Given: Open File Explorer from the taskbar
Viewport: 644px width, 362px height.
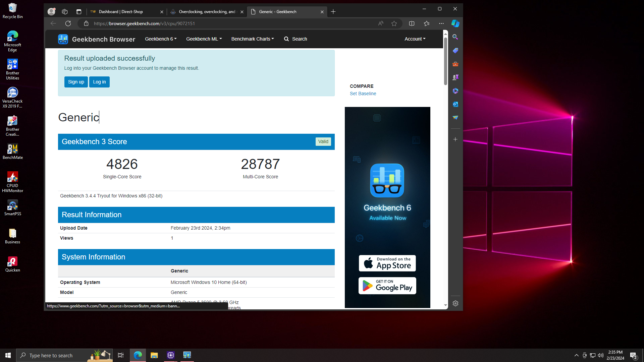Looking at the screenshot, I should (x=154, y=355).
